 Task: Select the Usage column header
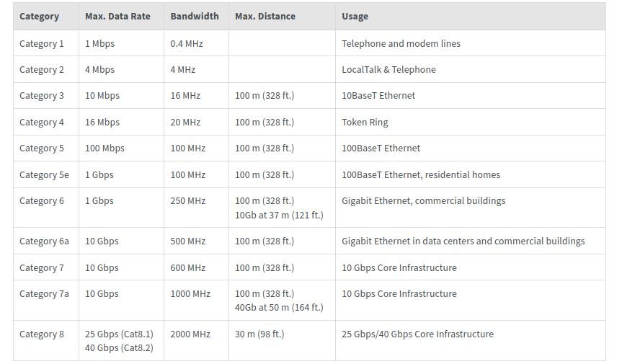[x=355, y=17]
